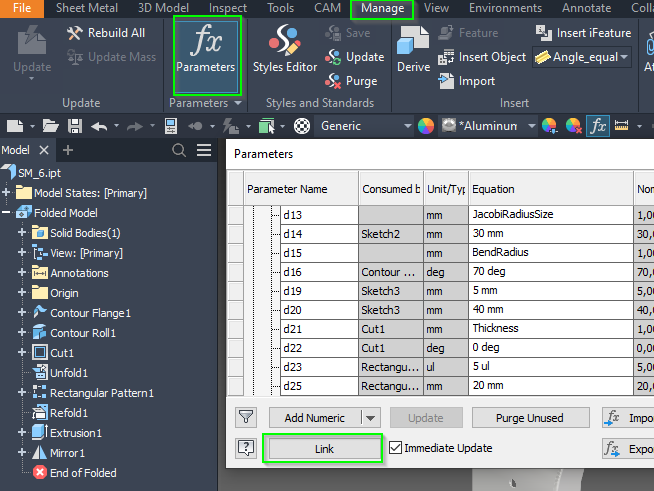
Task: Undo the last action
Action: pos(99,126)
